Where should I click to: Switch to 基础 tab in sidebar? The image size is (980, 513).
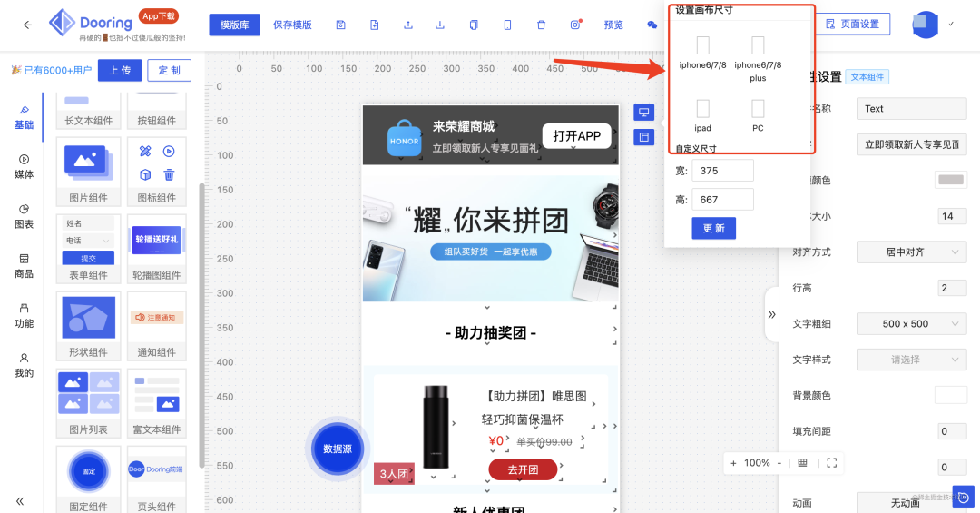(x=24, y=118)
